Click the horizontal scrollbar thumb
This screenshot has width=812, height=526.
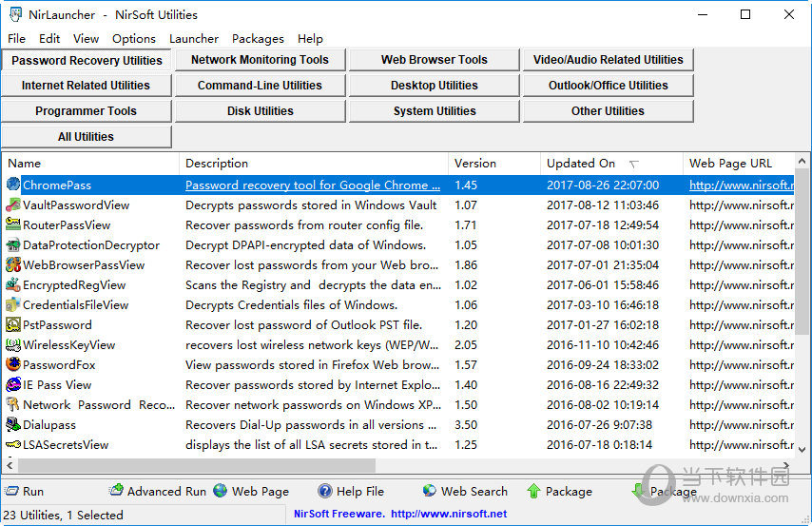coord(197,465)
